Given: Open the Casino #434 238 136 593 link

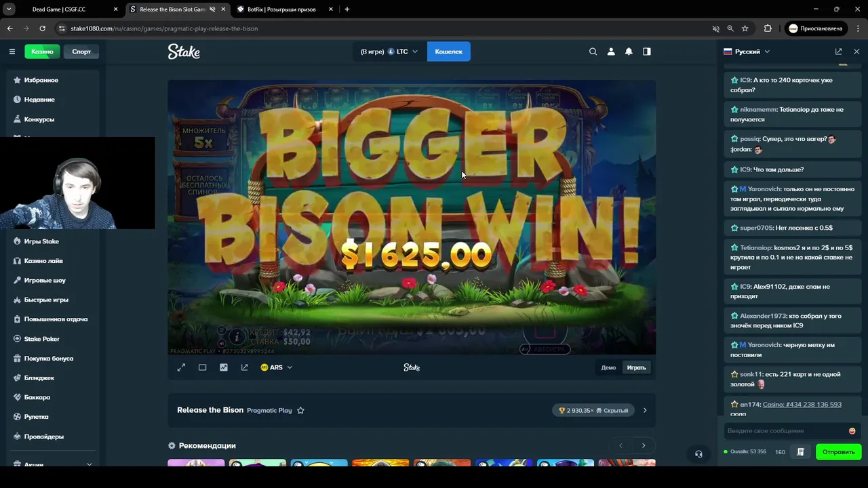Looking at the screenshot, I should (802, 405).
